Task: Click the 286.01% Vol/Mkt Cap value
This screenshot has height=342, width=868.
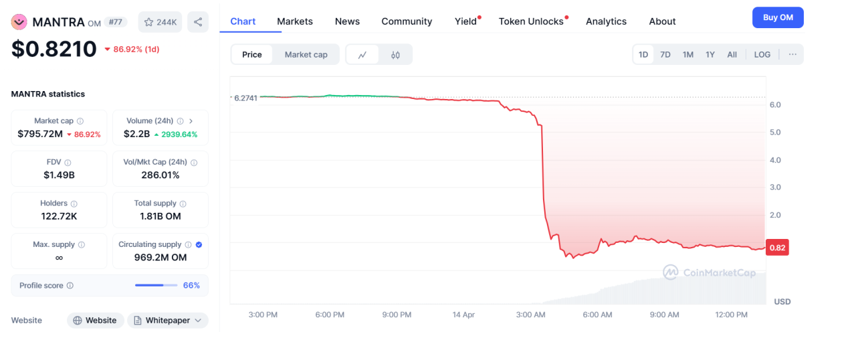Action: (x=160, y=175)
